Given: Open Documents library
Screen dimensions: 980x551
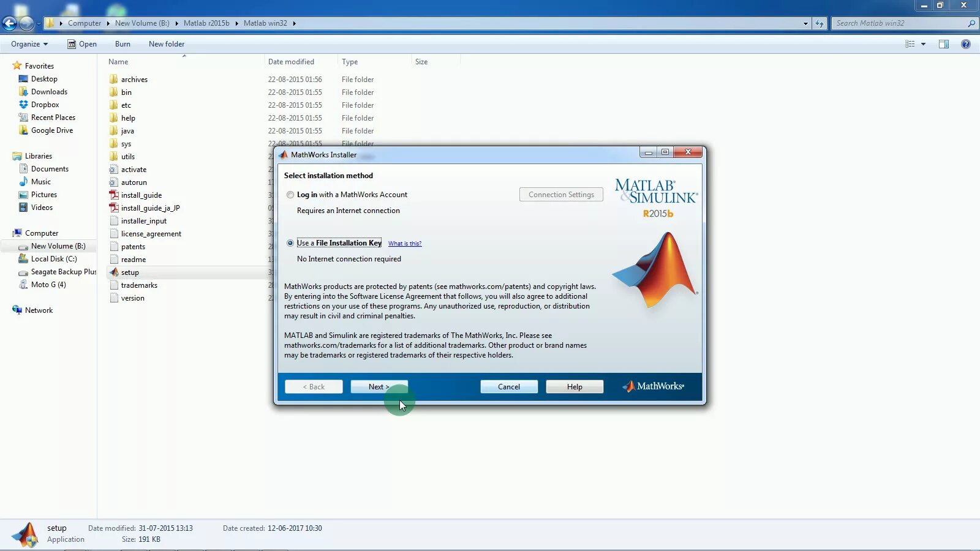Looking at the screenshot, I should 50,169.
